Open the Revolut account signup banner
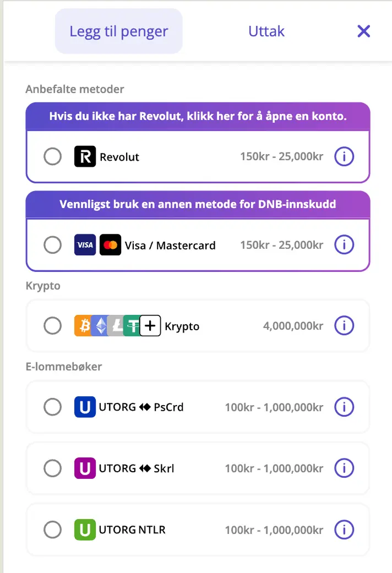Viewport: 392px width, 573px height. point(198,116)
